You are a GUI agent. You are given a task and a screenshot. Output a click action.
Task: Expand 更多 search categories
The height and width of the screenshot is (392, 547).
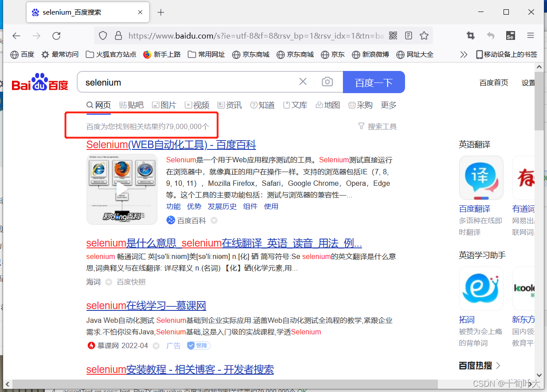(x=389, y=105)
